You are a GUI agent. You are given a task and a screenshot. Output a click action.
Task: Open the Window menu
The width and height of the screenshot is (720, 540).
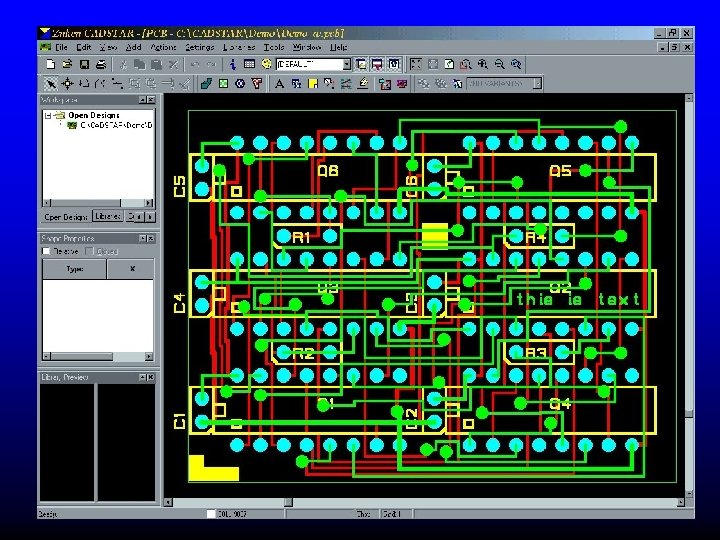307,47
